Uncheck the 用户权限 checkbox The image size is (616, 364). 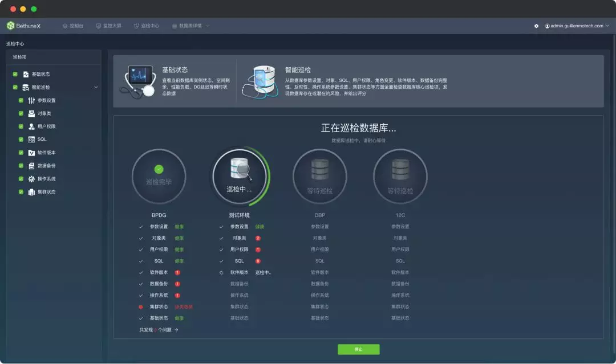pos(21,126)
